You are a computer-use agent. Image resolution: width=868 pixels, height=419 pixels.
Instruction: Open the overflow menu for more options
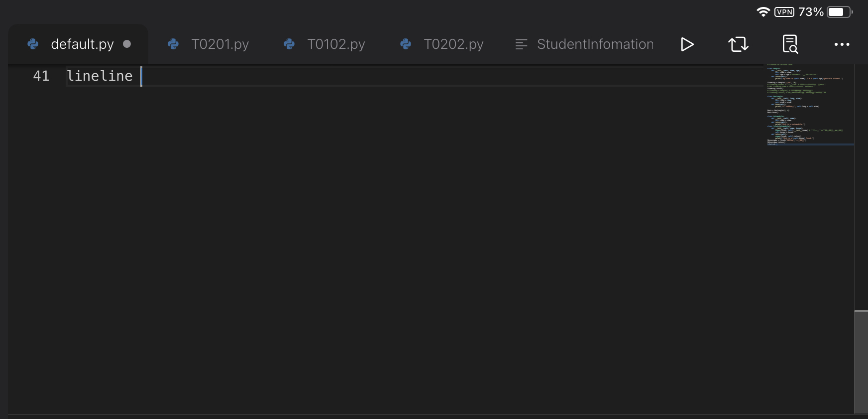point(842,44)
